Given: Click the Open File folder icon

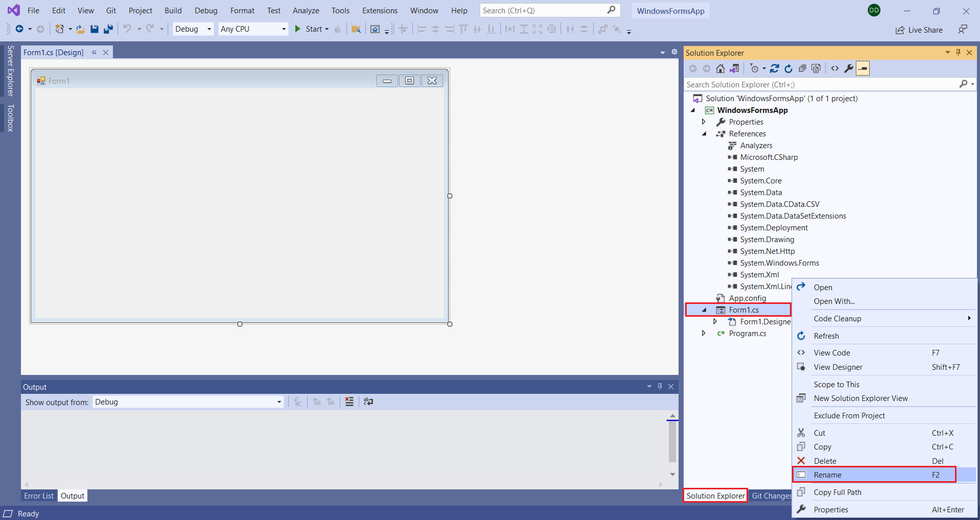Looking at the screenshot, I should pos(80,29).
